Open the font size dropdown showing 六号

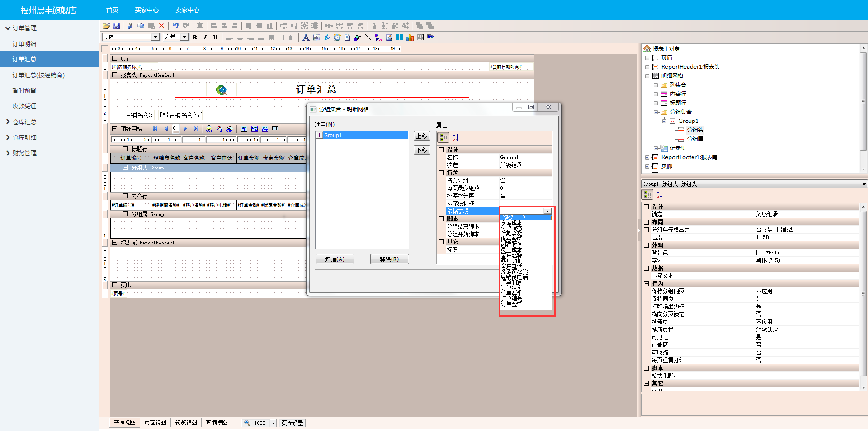[x=184, y=37]
